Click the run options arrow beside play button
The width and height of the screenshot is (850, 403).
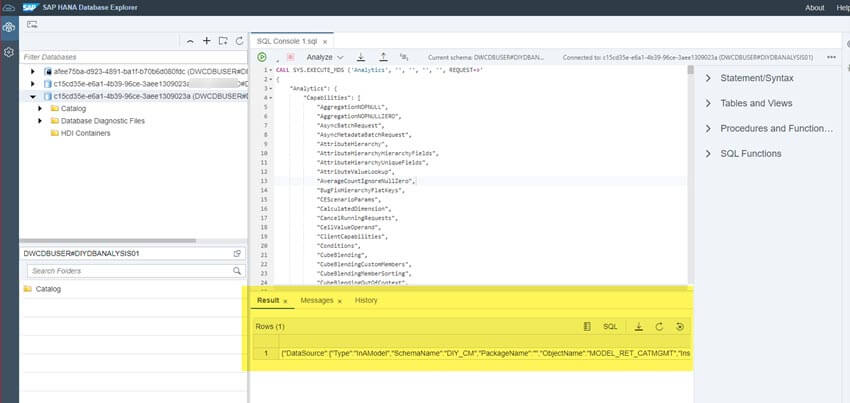click(278, 59)
